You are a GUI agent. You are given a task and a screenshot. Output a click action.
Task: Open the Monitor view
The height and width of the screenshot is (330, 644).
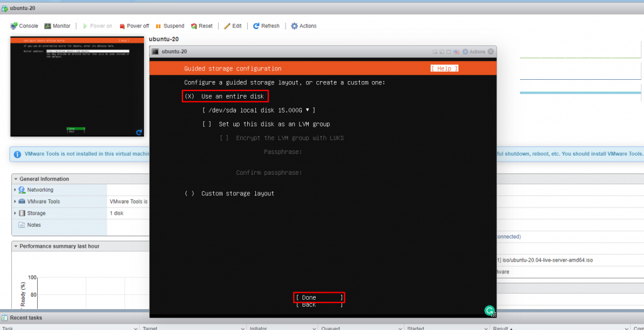point(57,26)
